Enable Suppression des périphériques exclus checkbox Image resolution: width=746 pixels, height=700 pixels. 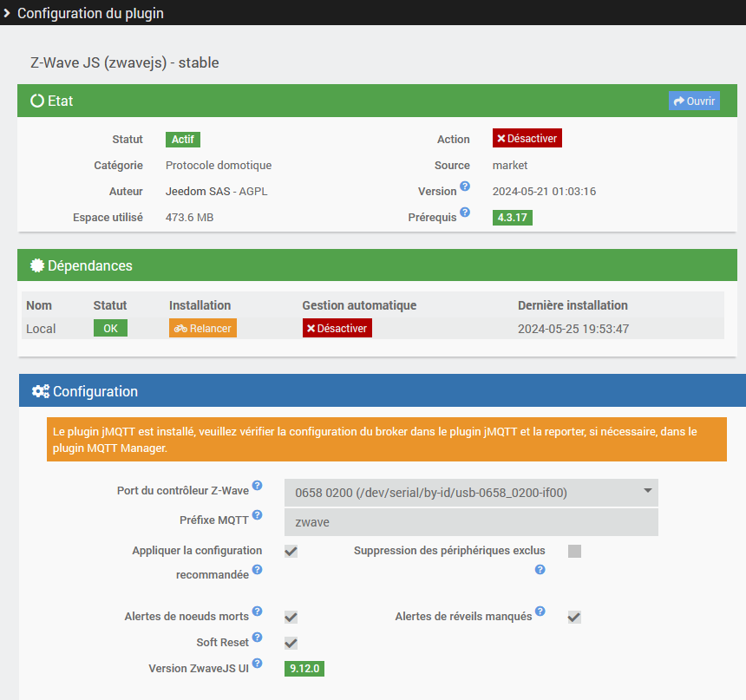point(574,551)
